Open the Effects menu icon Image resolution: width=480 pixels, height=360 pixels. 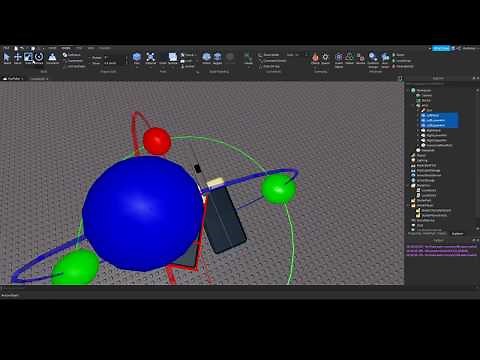coord(315,58)
